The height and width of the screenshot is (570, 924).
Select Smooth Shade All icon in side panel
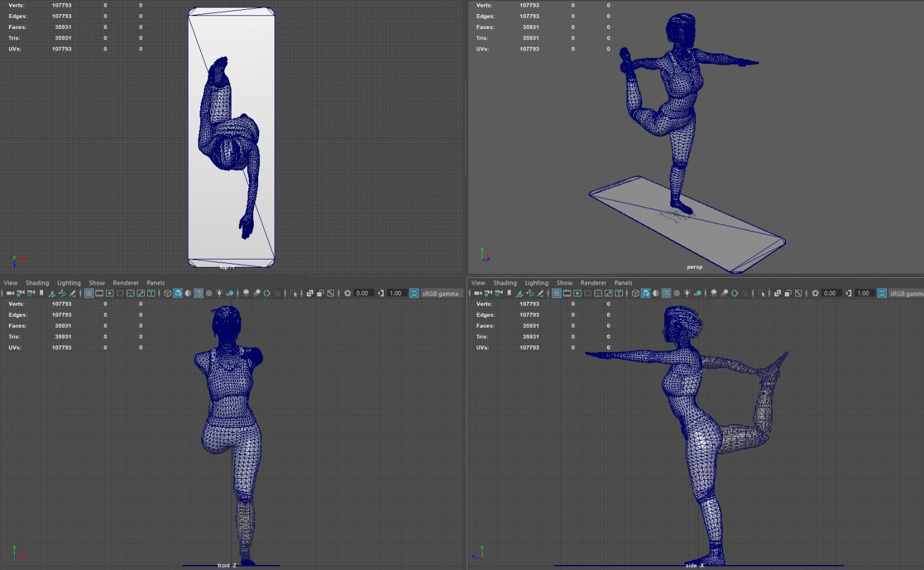tap(646, 293)
